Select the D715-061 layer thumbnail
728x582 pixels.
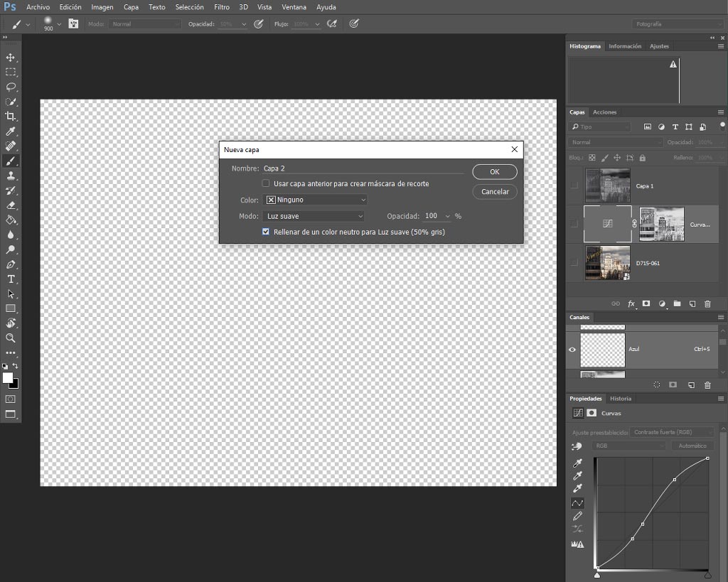[607, 263]
